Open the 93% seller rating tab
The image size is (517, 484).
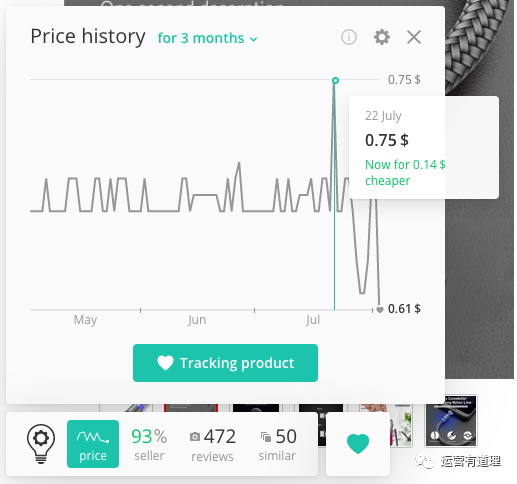[x=149, y=444]
